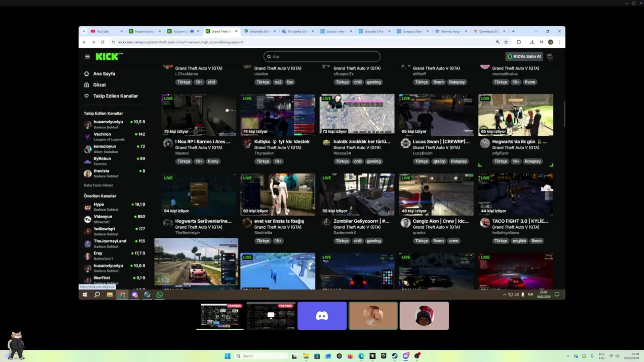
Task: Click the Windows taskbar Search box
Action: click(x=262, y=356)
